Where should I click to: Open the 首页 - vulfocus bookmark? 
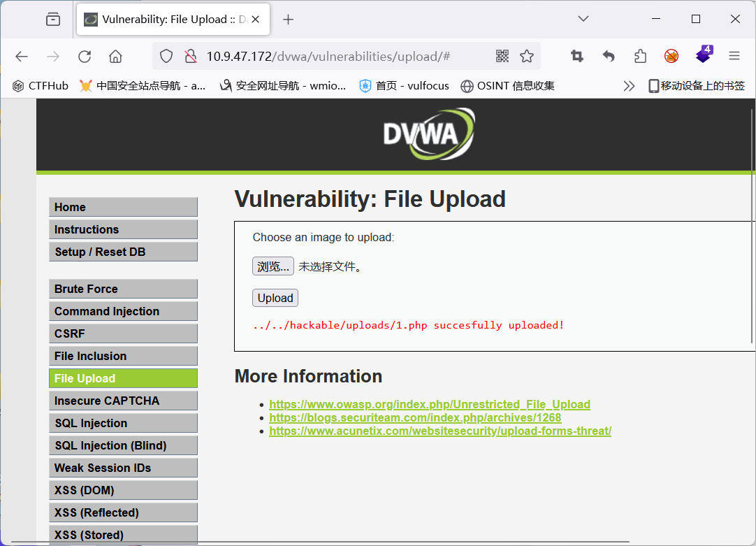404,86
